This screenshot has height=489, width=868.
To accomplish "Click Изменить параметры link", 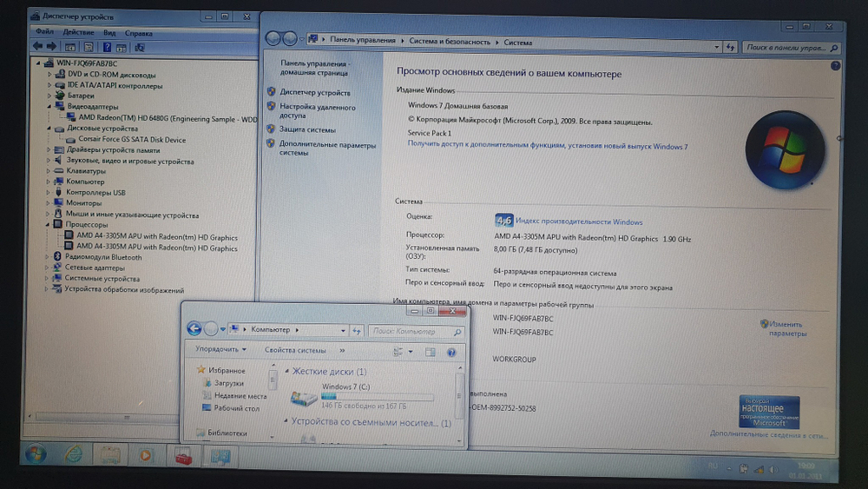I will (x=787, y=329).
